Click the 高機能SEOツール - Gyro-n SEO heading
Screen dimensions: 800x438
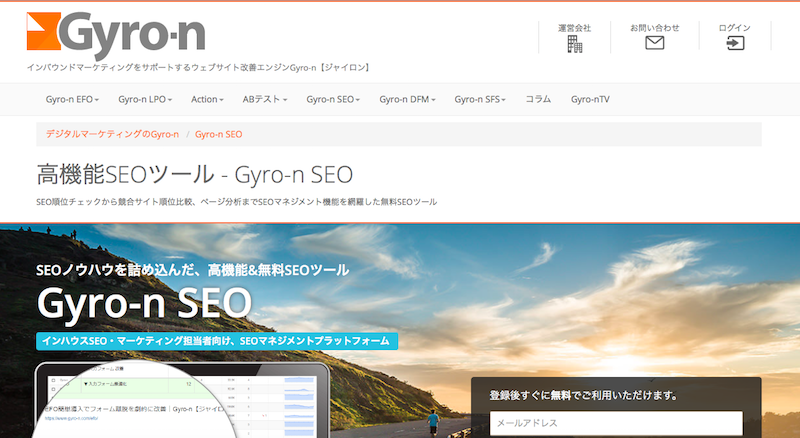194,175
